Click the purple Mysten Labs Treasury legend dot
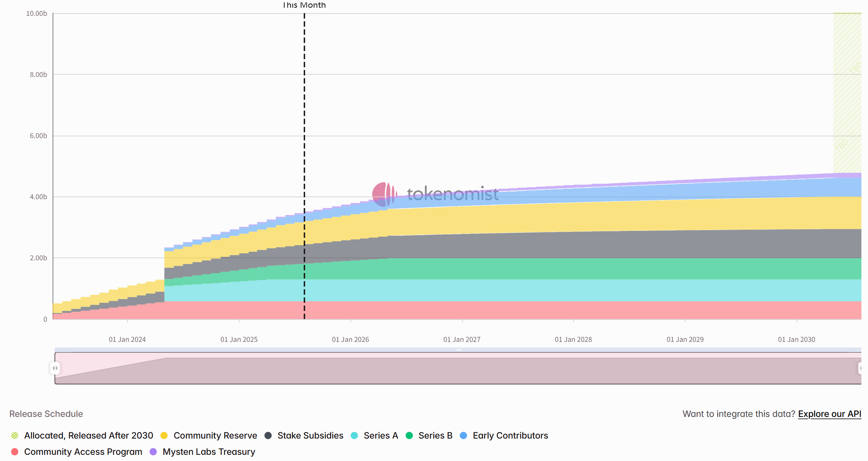868x461 pixels. [153, 451]
